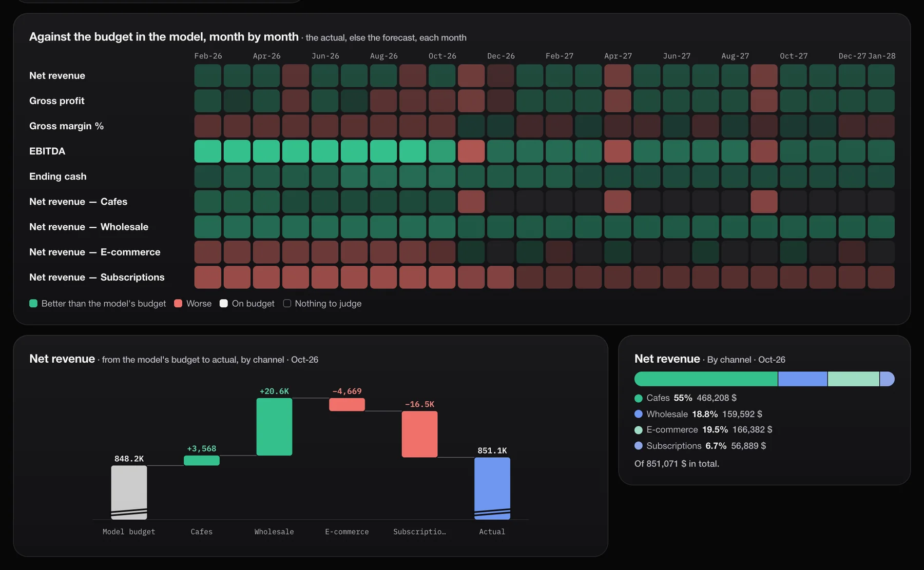The image size is (924, 570).
Task: Select the Gross profit heatmap cell for Oct-26
Action: [x=442, y=101]
